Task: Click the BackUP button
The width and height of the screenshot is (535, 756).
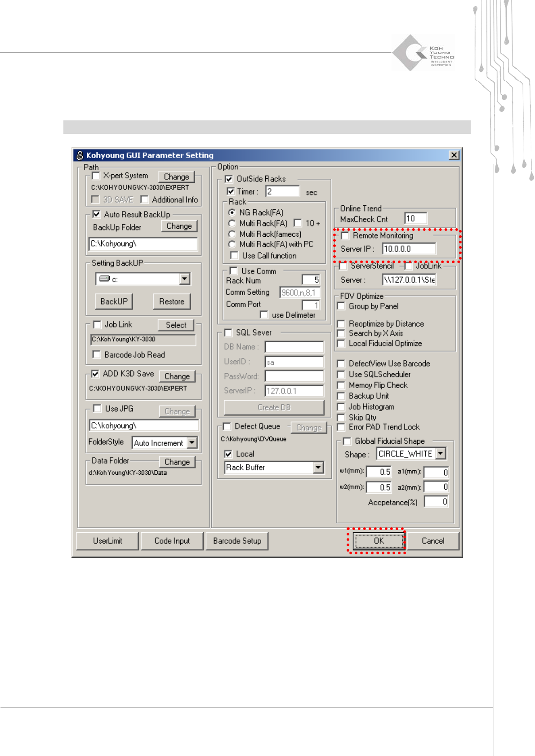Action: 114,301
